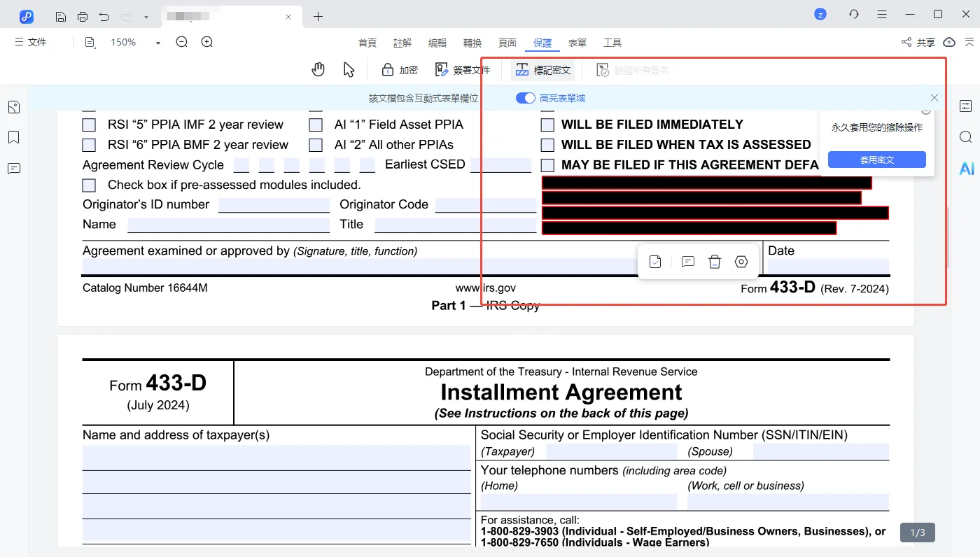Expand the quick access toolbar dropdown arrow

tap(146, 17)
